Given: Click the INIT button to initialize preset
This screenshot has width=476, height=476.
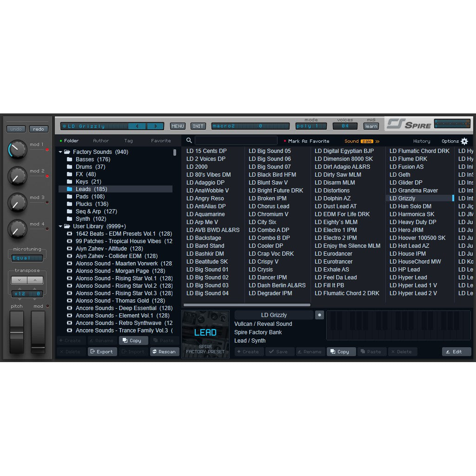Looking at the screenshot, I should point(198,126).
